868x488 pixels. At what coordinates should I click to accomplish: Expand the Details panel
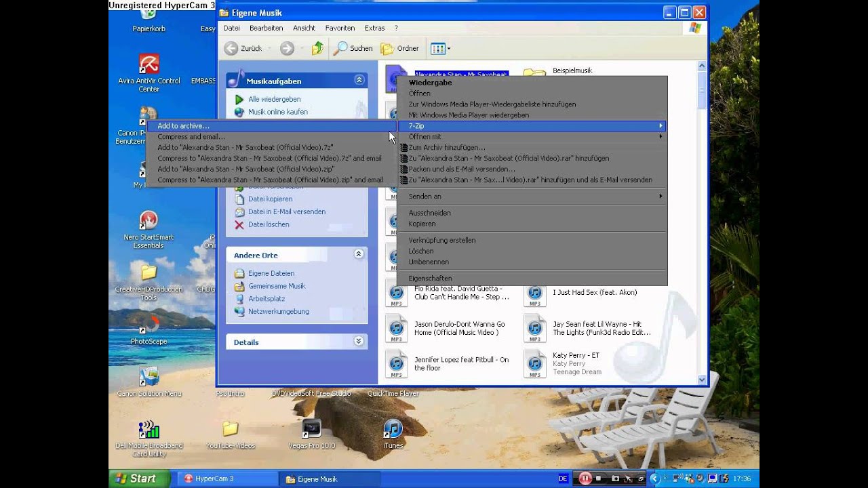(x=359, y=342)
